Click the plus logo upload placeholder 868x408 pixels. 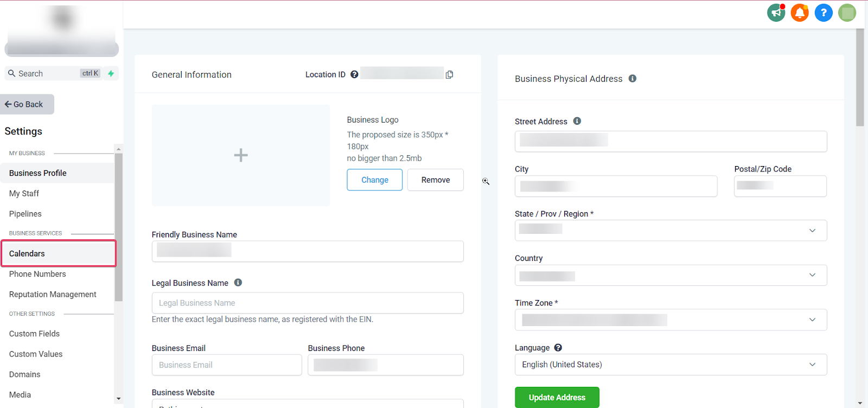tap(241, 155)
